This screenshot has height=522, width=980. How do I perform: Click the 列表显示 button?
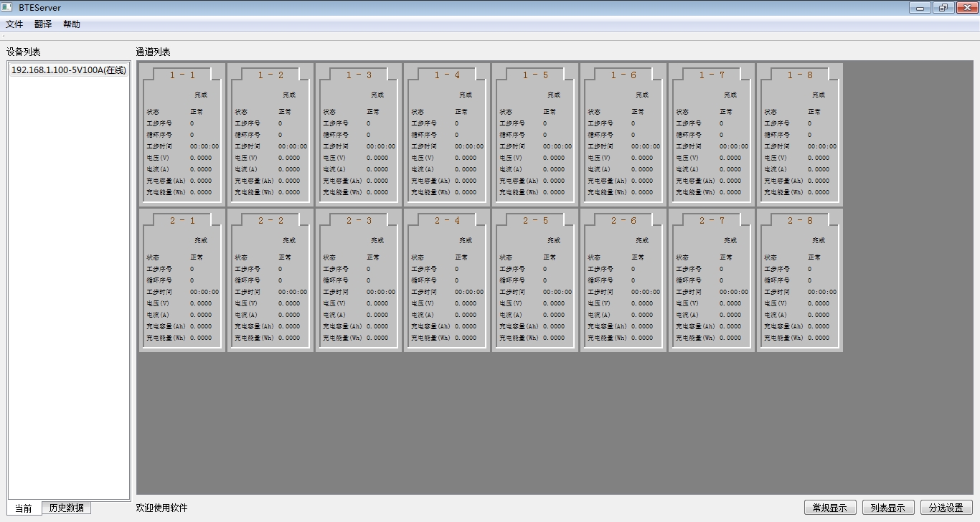pyautogui.click(x=887, y=508)
